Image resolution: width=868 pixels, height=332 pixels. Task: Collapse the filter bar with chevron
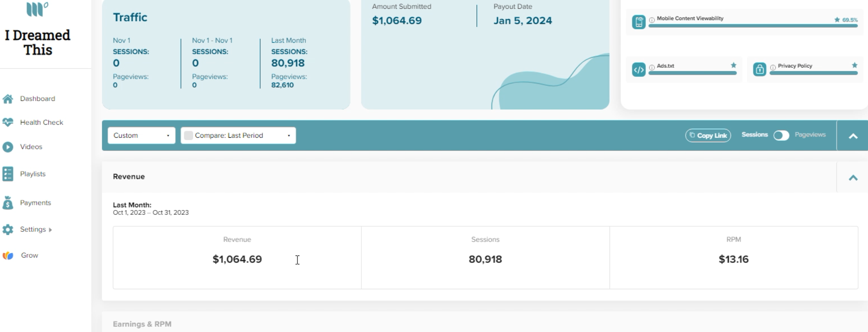pos(853,136)
